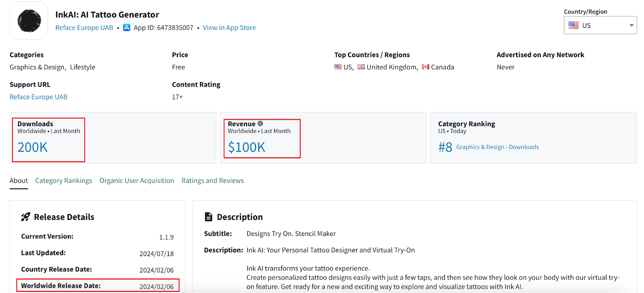
Task: Open View in App Store link
Action: pos(229,27)
